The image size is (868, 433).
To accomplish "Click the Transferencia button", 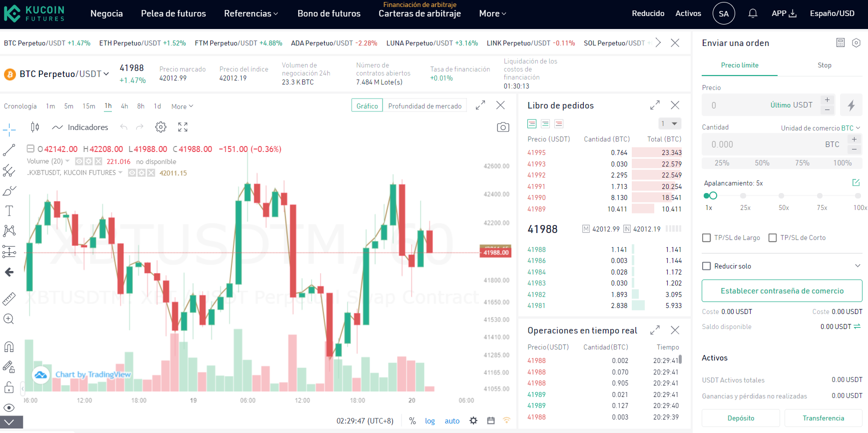I will tap(824, 418).
